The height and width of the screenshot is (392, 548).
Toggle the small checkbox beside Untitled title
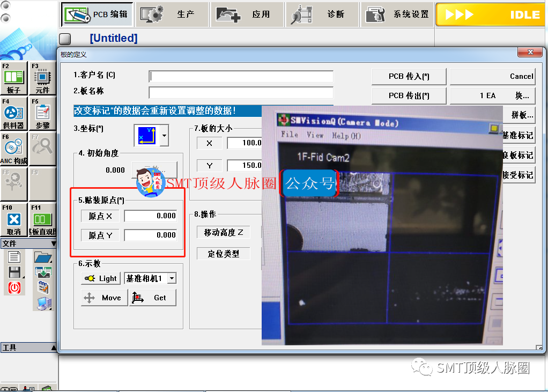tap(65, 39)
